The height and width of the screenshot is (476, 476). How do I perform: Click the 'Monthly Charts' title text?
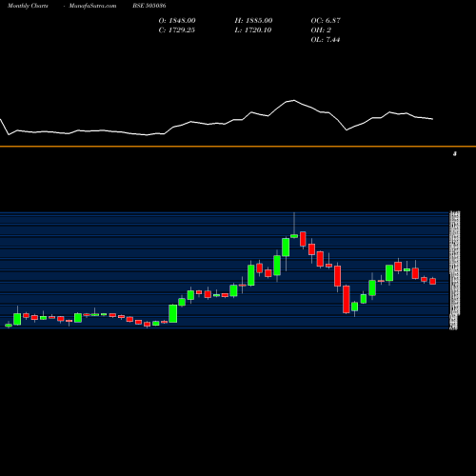[28, 6]
